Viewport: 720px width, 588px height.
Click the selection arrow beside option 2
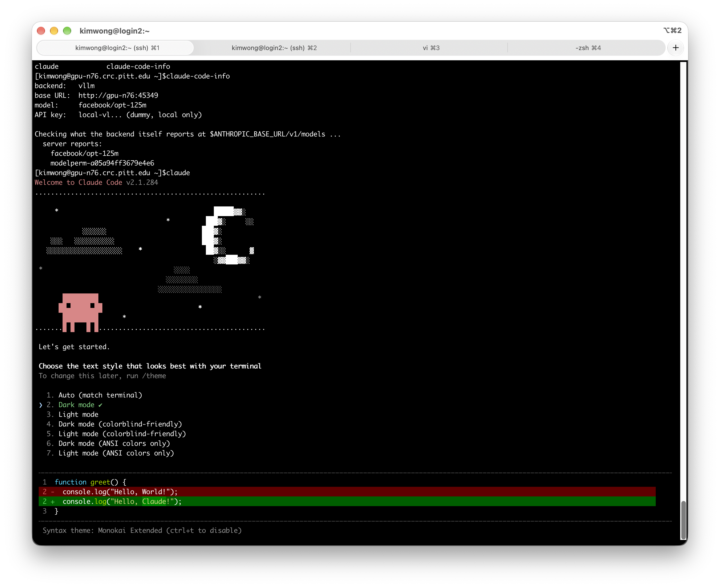point(41,405)
